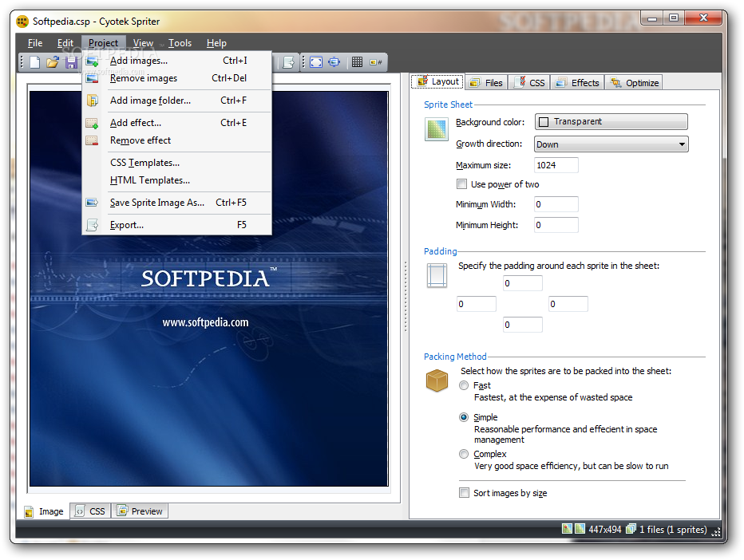Close the open Project menu
The height and width of the screenshot is (560, 744).
click(104, 43)
